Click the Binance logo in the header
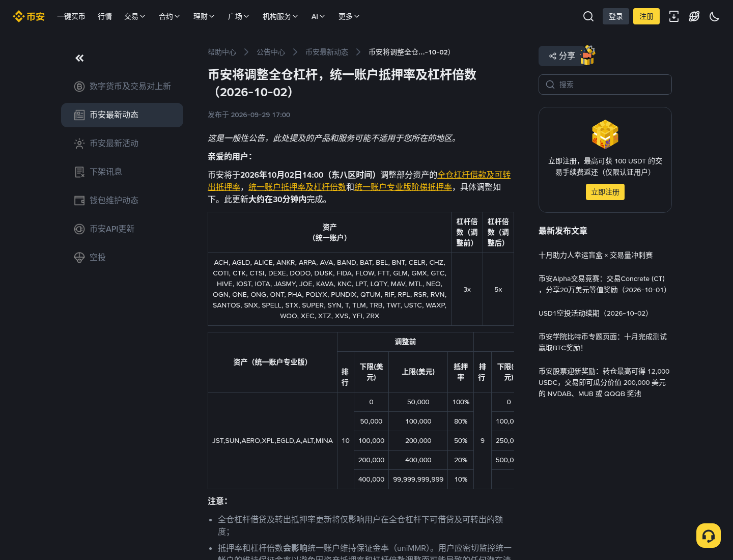The height and width of the screenshot is (560, 733). [x=29, y=16]
